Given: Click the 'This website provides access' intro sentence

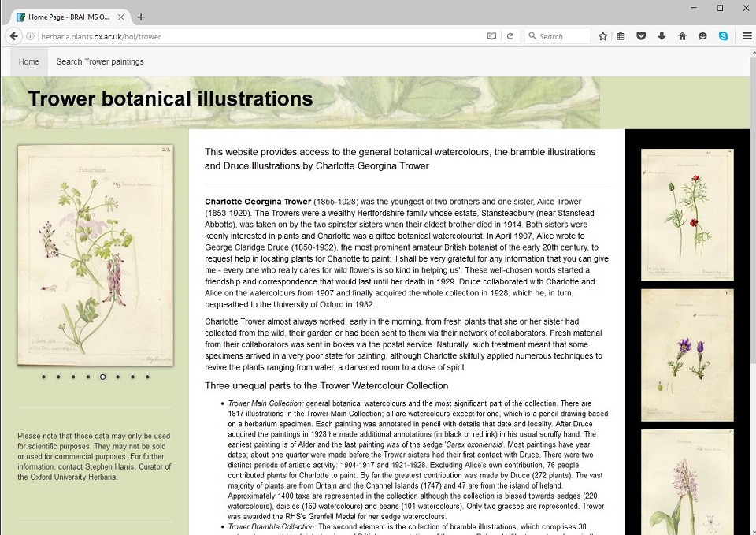Looking at the screenshot, I should [400, 158].
